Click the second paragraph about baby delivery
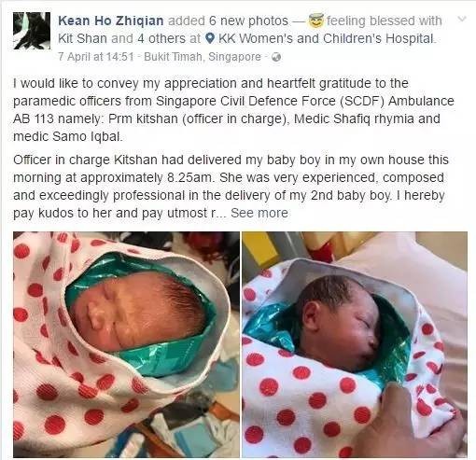Image resolution: width=476 pixels, height=460 pixels. click(x=231, y=187)
